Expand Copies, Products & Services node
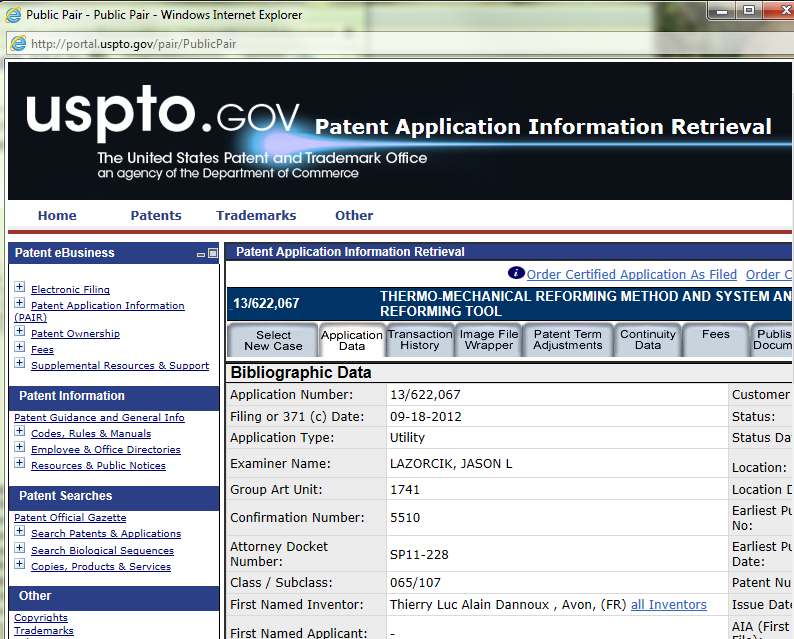 tap(19, 564)
